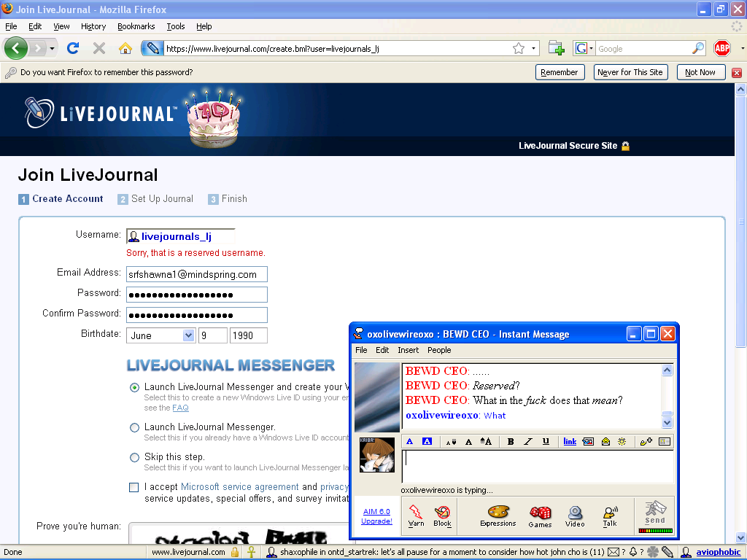Screen dimensions: 747x560
Task: Click the Warn lightning icon in AIM
Action: click(x=416, y=516)
